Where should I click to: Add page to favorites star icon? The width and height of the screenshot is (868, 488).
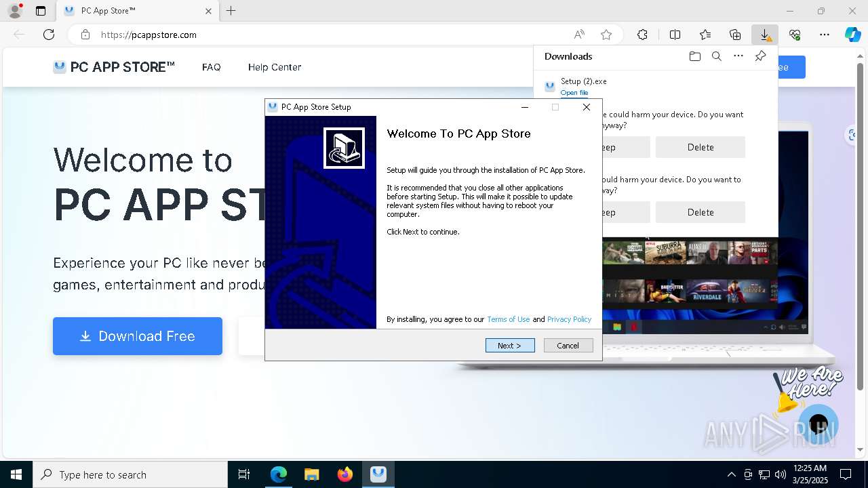coord(606,35)
